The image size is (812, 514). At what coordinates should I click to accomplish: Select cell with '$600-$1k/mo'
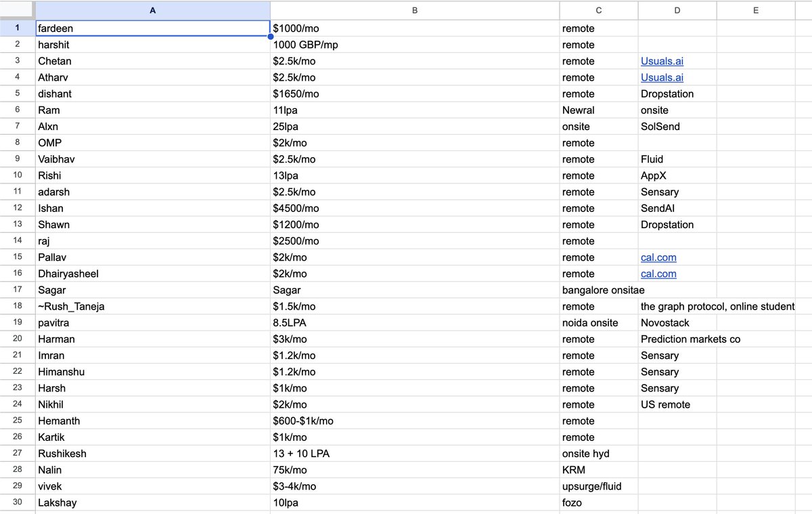pyautogui.click(x=415, y=421)
